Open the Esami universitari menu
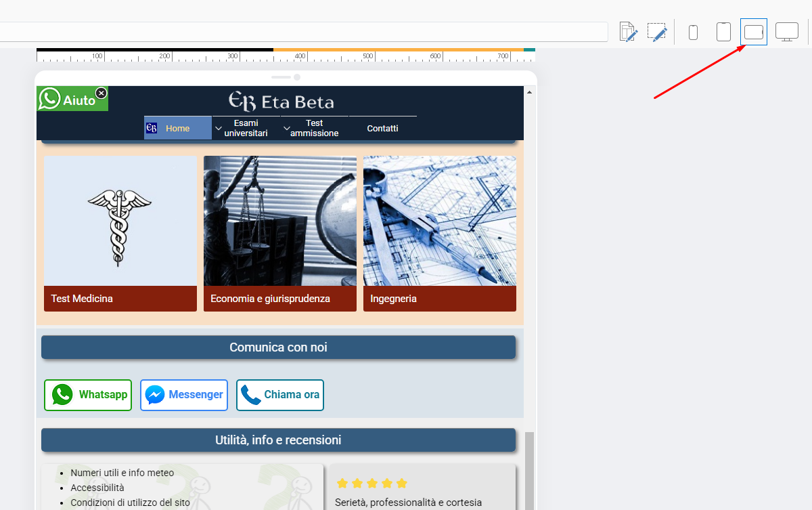 point(246,128)
